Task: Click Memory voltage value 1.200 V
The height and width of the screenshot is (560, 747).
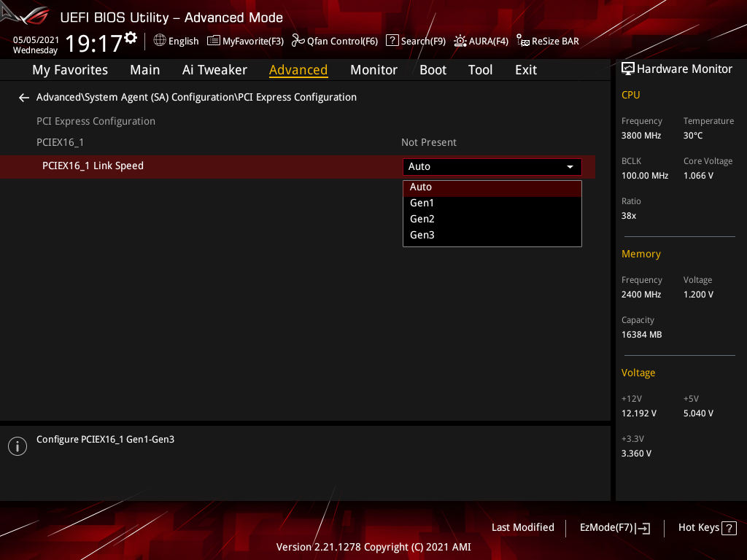Action: click(x=698, y=295)
